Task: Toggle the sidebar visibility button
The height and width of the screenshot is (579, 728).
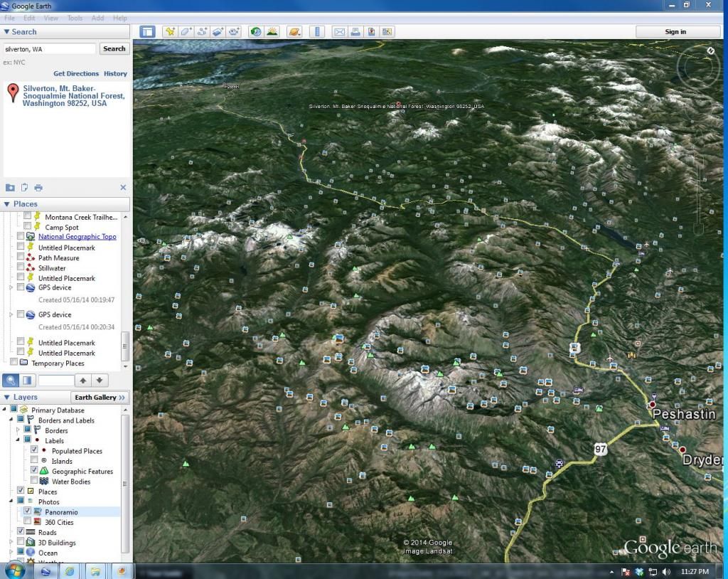Action: click(x=148, y=31)
